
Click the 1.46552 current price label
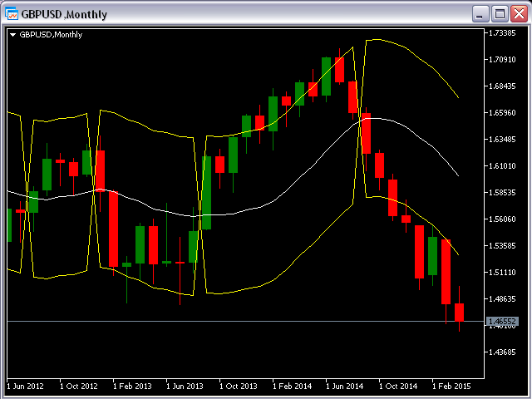click(502, 321)
